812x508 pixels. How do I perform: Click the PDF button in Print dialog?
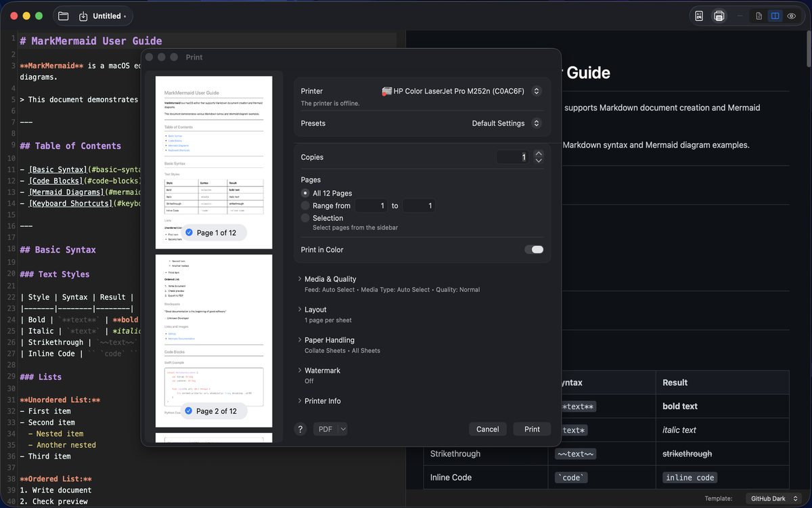coord(325,429)
